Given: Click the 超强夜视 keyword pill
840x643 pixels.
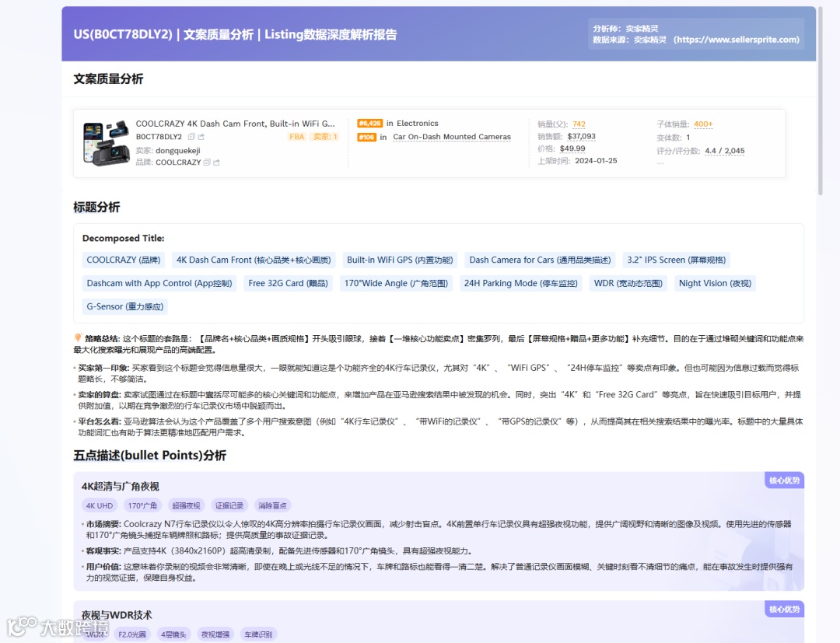Looking at the screenshot, I should point(186,505).
